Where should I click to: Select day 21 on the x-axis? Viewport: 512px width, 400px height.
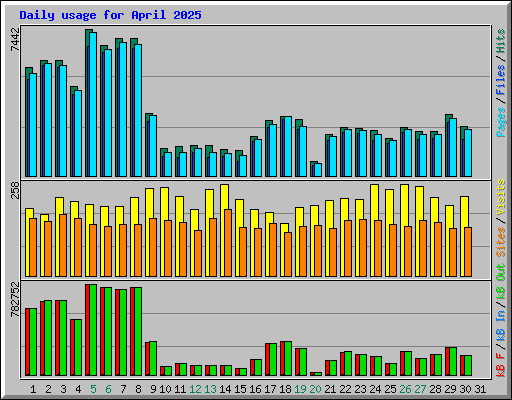pyautogui.click(x=330, y=389)
